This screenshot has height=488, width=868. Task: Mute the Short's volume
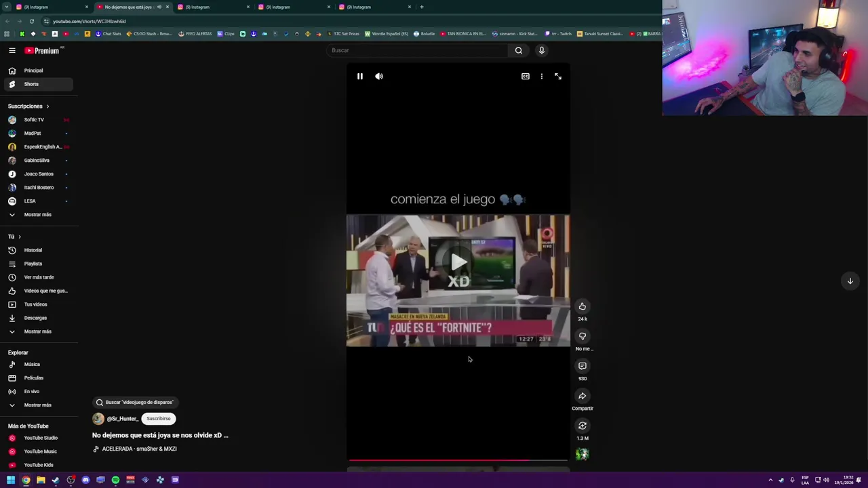[x=379, y=77]
